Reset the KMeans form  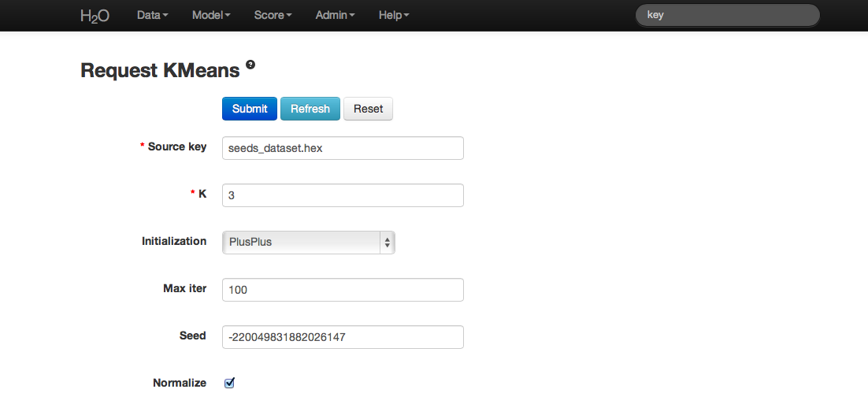[x=368, y=109]
